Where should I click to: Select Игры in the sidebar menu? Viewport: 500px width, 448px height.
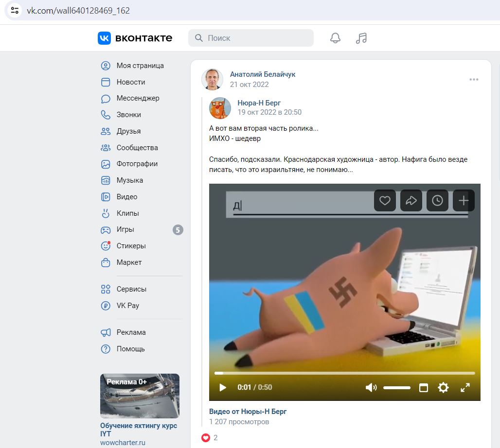click(125, 230)
